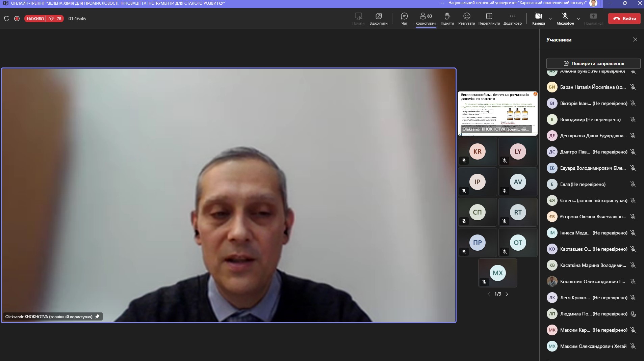Image resolution: width=644 pixels, height=361 pixels.
Task: Select the shared slide thumbnail
Action: (498, 113)
